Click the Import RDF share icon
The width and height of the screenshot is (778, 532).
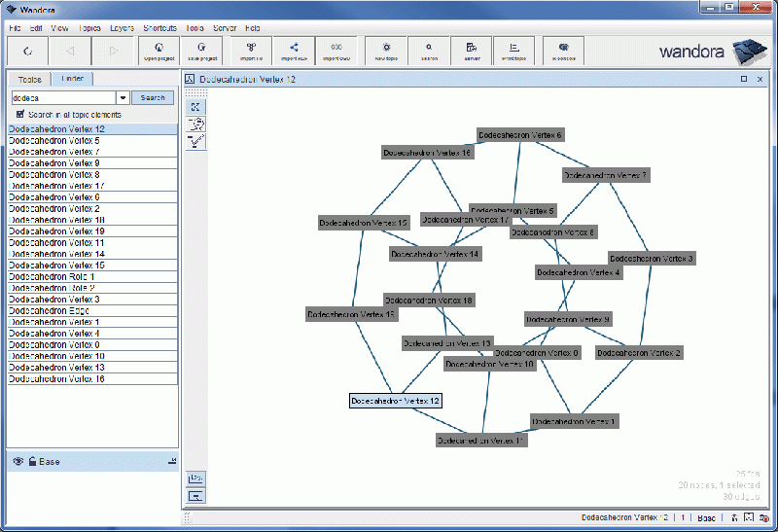[294, 50]
